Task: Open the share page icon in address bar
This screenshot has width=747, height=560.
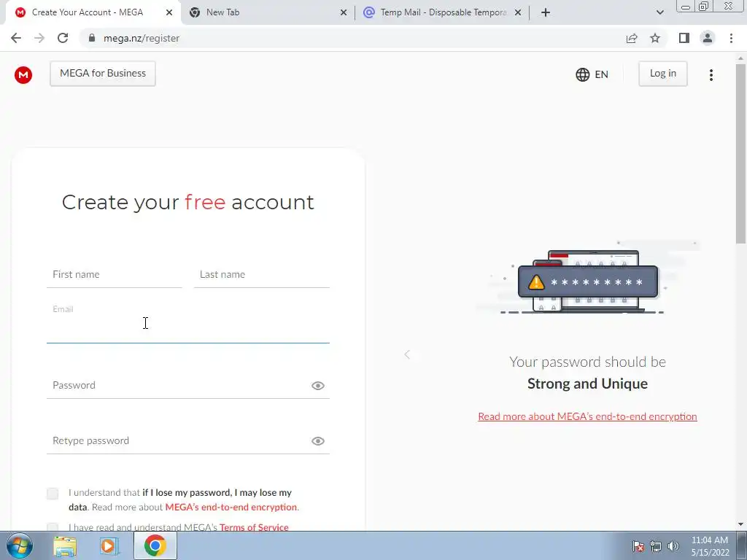Action: [632, 38]
